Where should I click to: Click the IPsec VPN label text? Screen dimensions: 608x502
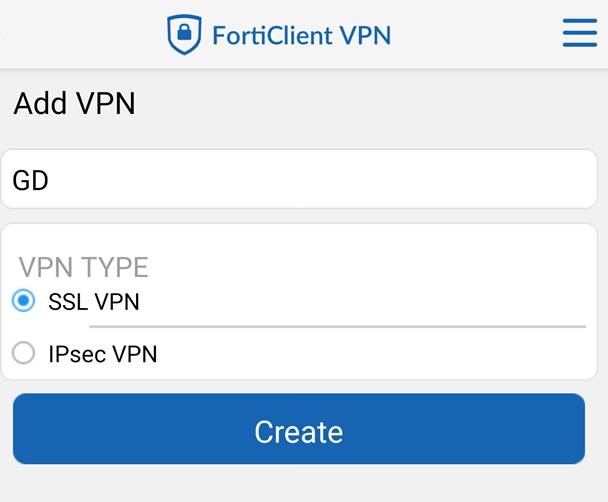(103, 354)
